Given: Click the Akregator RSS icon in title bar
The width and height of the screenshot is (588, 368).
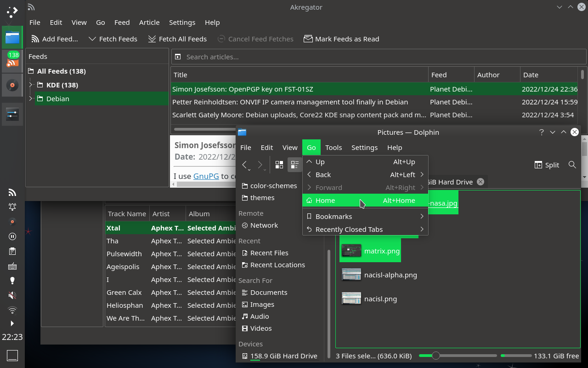Looking at the screenshot, I should (x=31, y=7).
